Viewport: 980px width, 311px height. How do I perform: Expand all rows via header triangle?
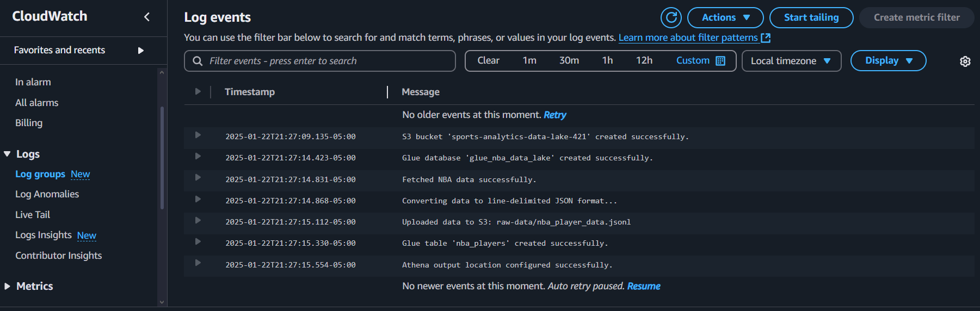198,91
